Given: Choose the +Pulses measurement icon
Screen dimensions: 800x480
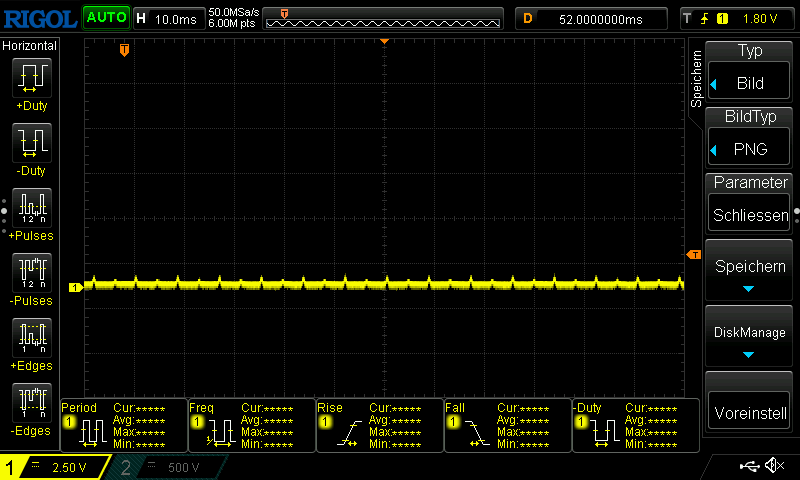Looking at the screenshot, I should 30,208.
